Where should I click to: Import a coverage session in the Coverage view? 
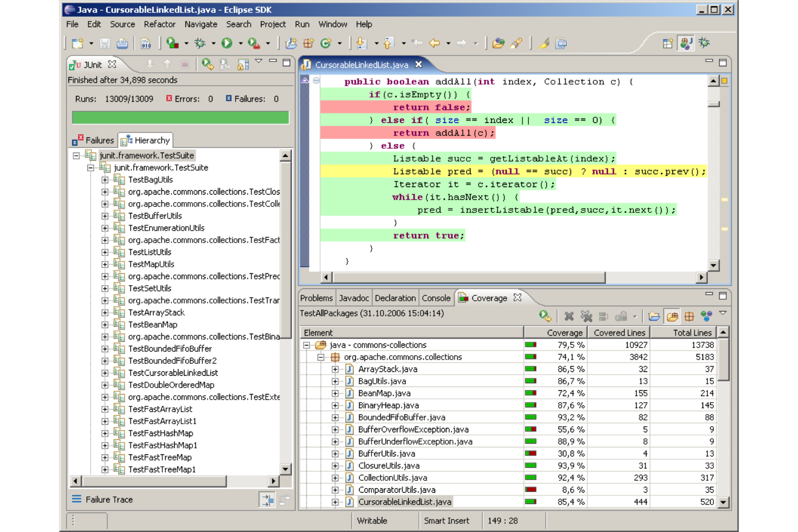click(654, 316)
